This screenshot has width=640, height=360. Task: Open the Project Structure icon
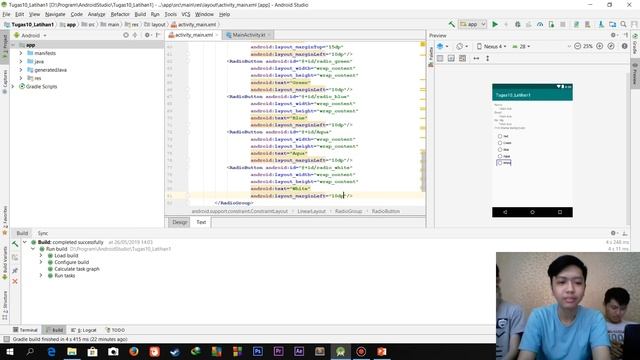613,24
